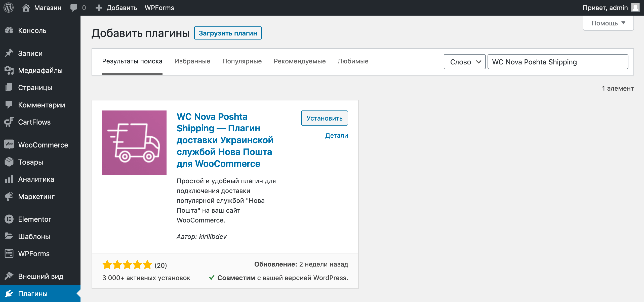Switch to Рекомендуемые tab

(x=300, y=61)
